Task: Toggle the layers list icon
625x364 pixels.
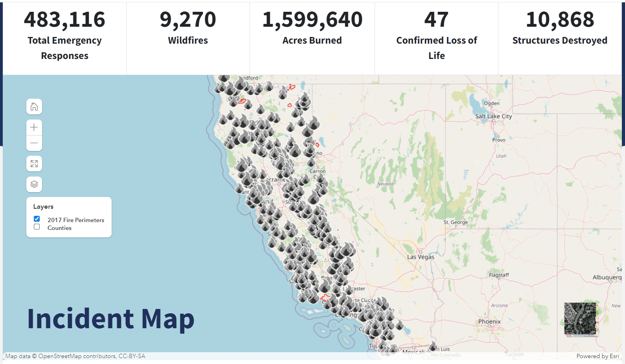Action: (x=34, y=184)
